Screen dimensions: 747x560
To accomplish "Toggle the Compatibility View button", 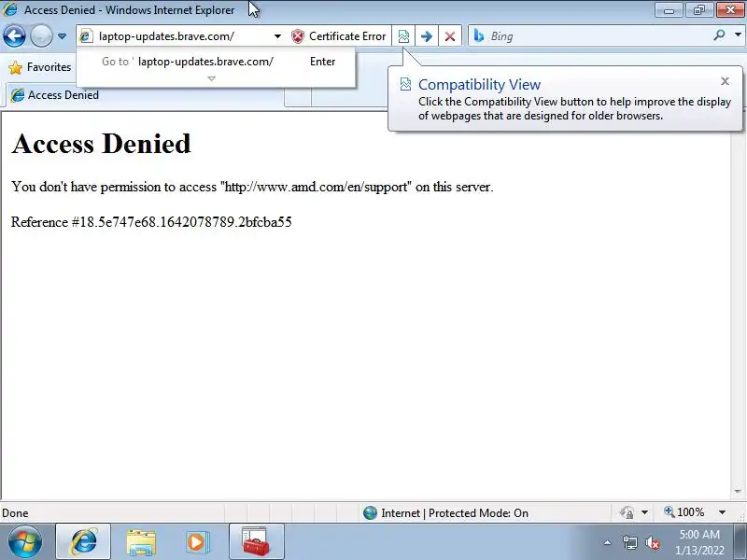I will tap(403, 36).
